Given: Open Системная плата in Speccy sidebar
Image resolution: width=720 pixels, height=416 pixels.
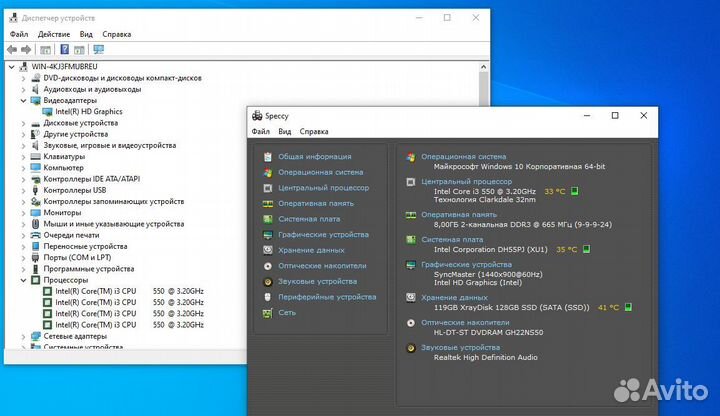Looking at the screenshot, I should [x=309, y=219].
